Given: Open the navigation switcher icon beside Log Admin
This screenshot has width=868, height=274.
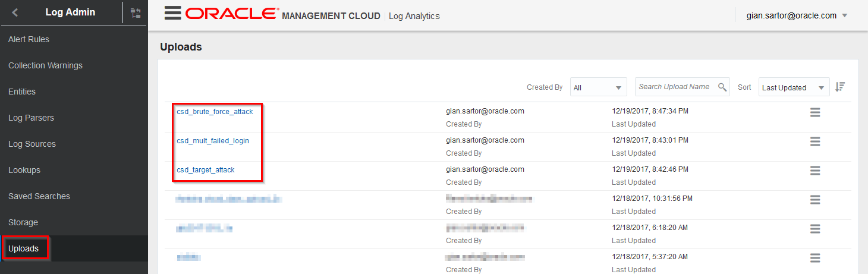Looking at the screenshot, I should coord(136,12).
